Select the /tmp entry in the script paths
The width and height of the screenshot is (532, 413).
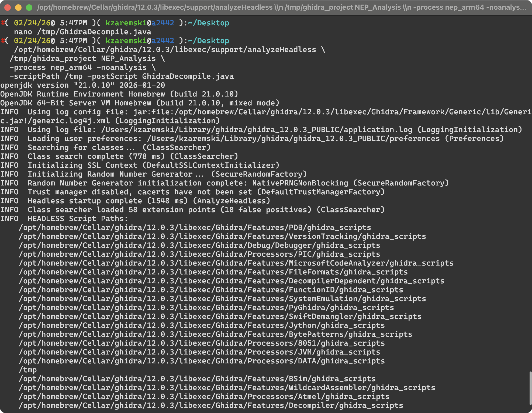pos(28,370)
